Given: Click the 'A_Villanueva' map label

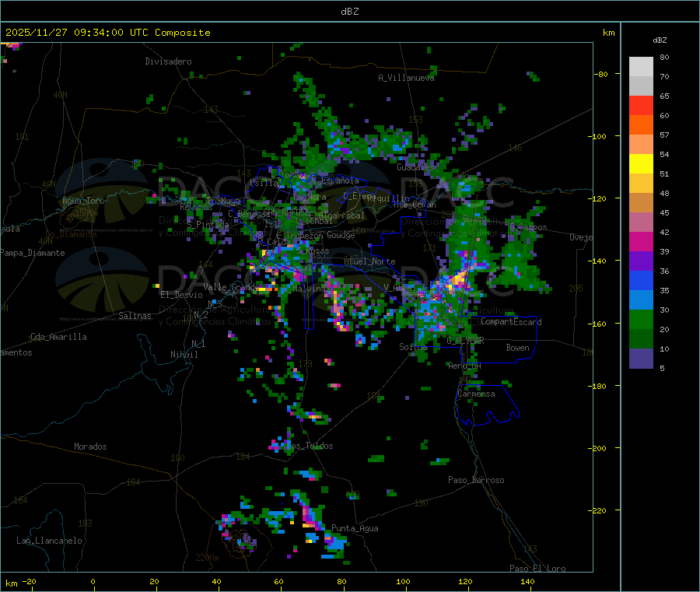Looking at the screenshot, I should 406,78.
